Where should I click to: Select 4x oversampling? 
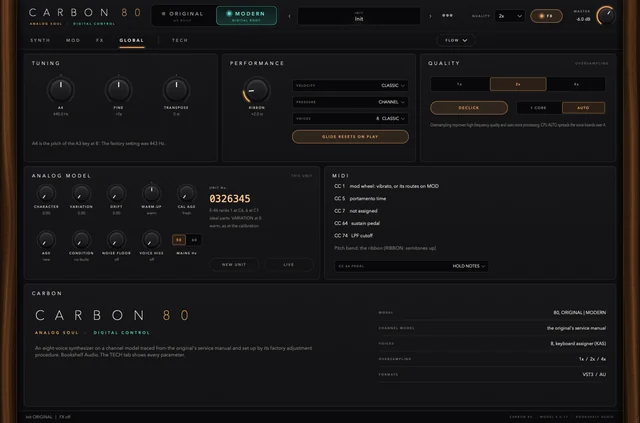[x=576, y=84]
